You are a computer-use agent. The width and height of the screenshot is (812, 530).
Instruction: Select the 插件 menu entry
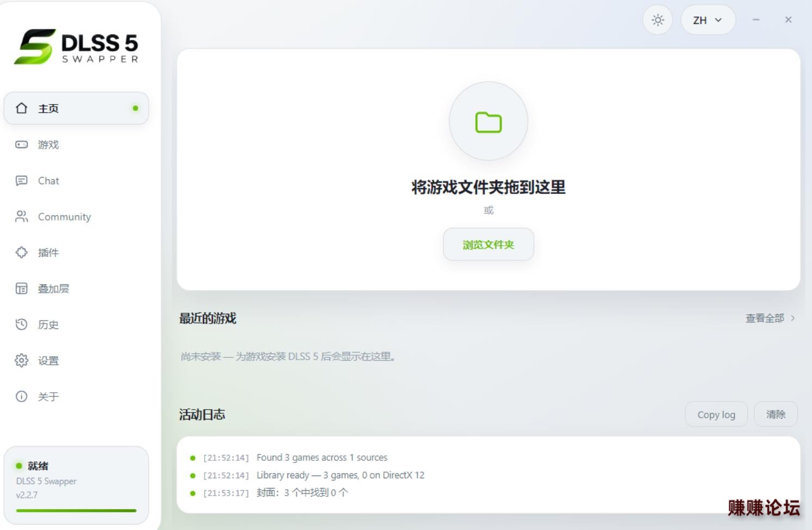point(48,252)
